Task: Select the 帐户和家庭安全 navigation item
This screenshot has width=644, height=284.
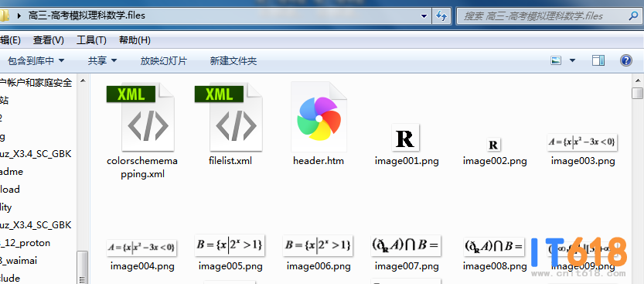Action: [x=36, y=83]
